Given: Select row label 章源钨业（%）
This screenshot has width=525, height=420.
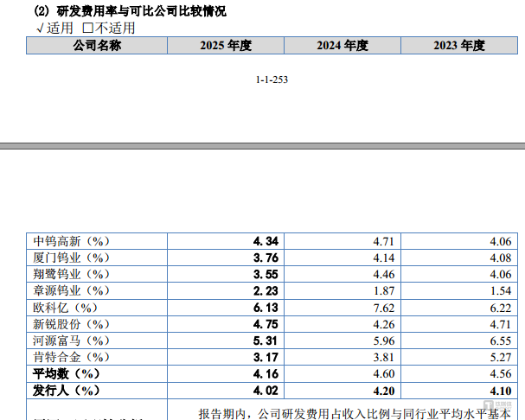Looking at the screenshot, I should pos(71,290).
